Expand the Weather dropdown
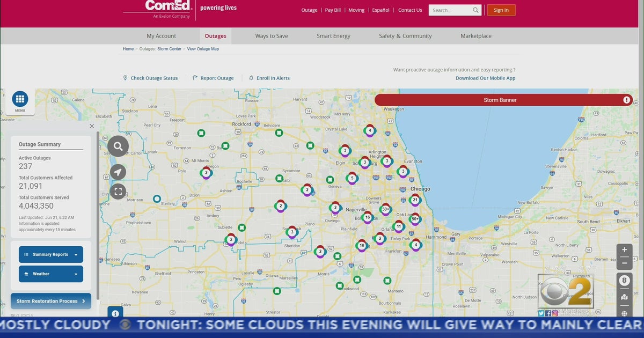 (x=51, y=274)
